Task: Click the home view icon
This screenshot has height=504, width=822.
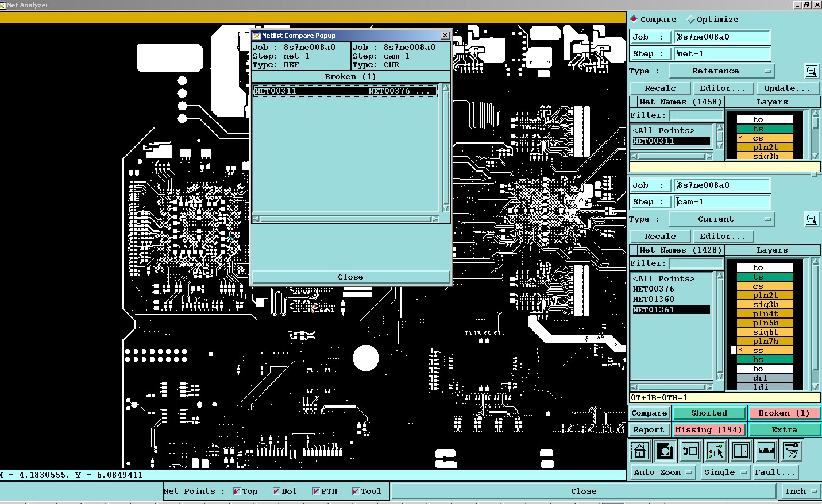Action: point(640,451)
